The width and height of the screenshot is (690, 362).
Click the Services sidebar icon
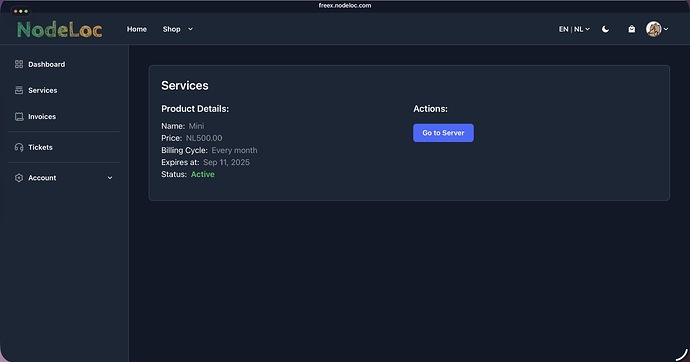(19, 90)
